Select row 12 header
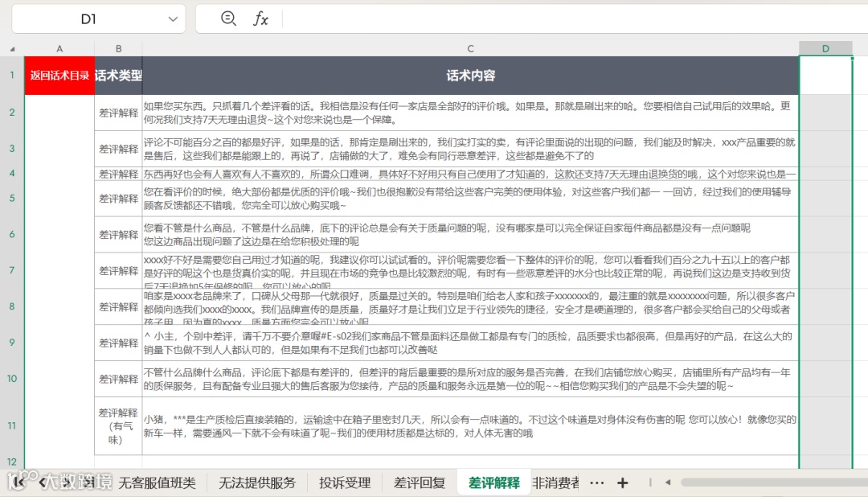Image resolution: width=868 pixels, height=497 pixels. click(12, 462)
